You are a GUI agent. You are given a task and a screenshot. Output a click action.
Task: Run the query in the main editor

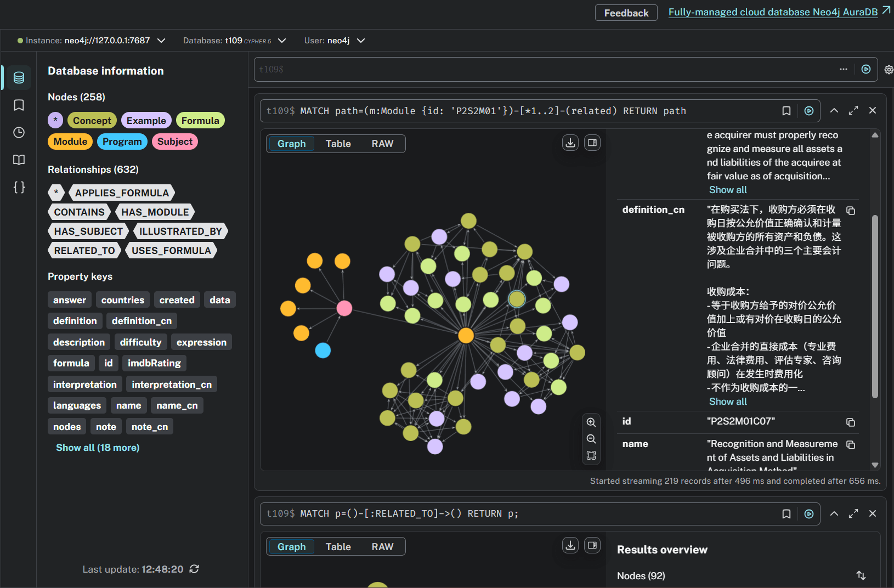(x=865, y=69)
